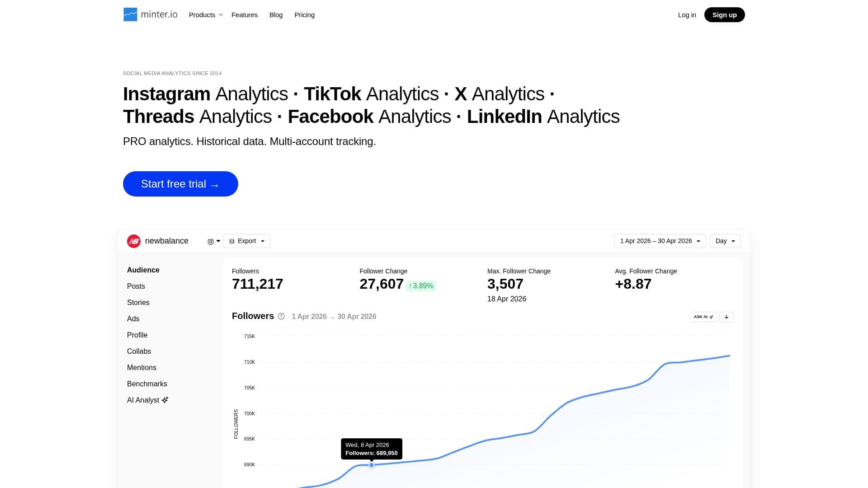
Task: Click the Log in link
Action: (687, 15)
